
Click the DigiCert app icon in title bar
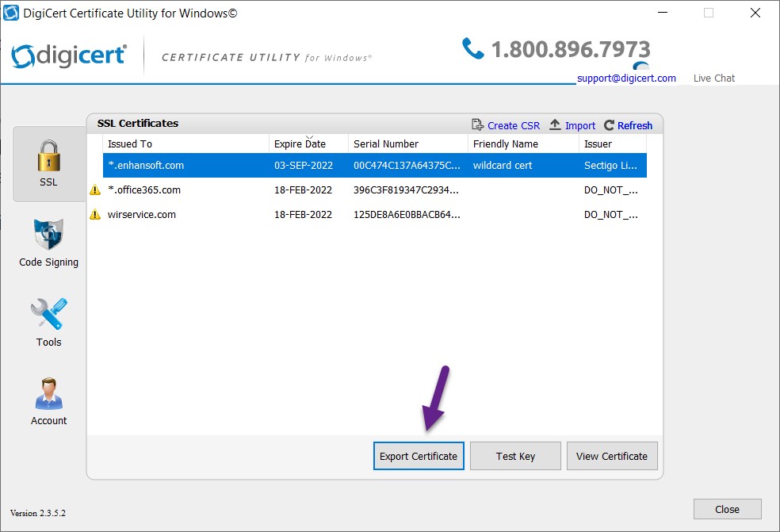tap(10, 12)
